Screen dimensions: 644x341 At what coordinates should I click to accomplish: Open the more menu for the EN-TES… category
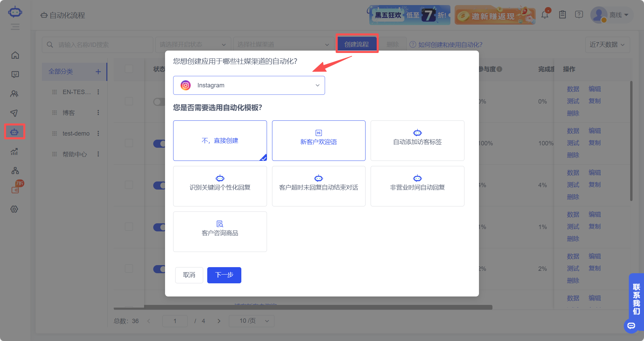point(98,92)
